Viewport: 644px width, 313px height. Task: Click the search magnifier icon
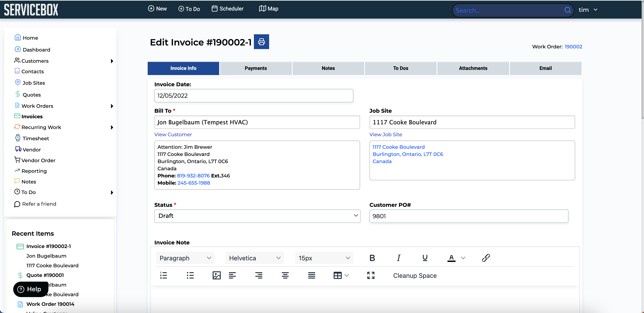coord(568,10)
